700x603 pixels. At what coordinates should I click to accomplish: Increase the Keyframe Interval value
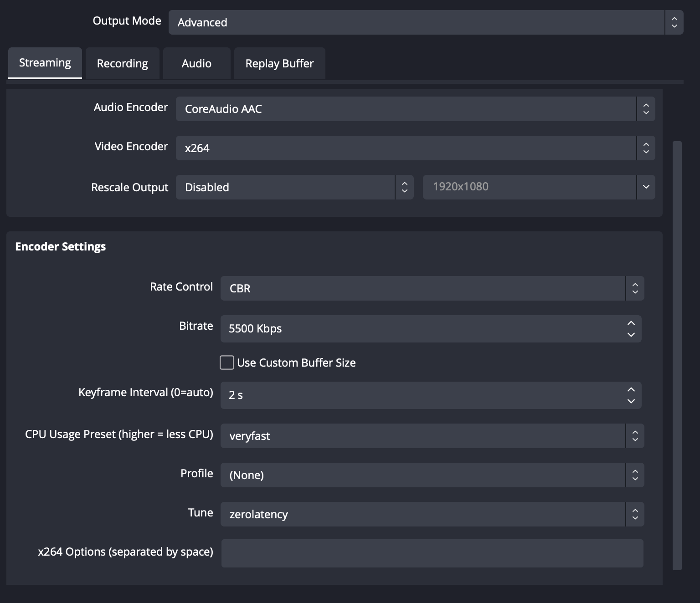631,389
